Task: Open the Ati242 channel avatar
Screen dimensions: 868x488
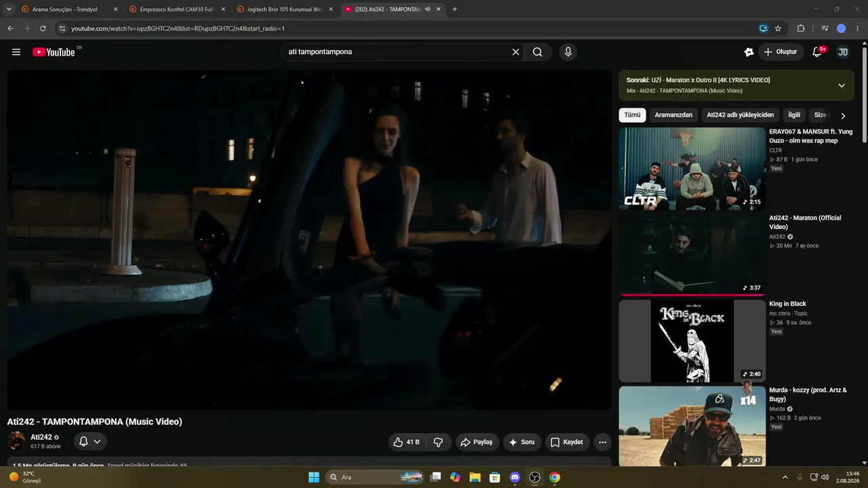Action: click(16, 441)
